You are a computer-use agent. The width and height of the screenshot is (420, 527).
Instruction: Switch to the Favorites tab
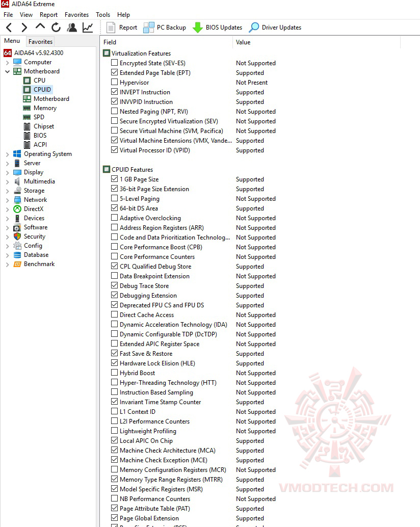point(40,42)
